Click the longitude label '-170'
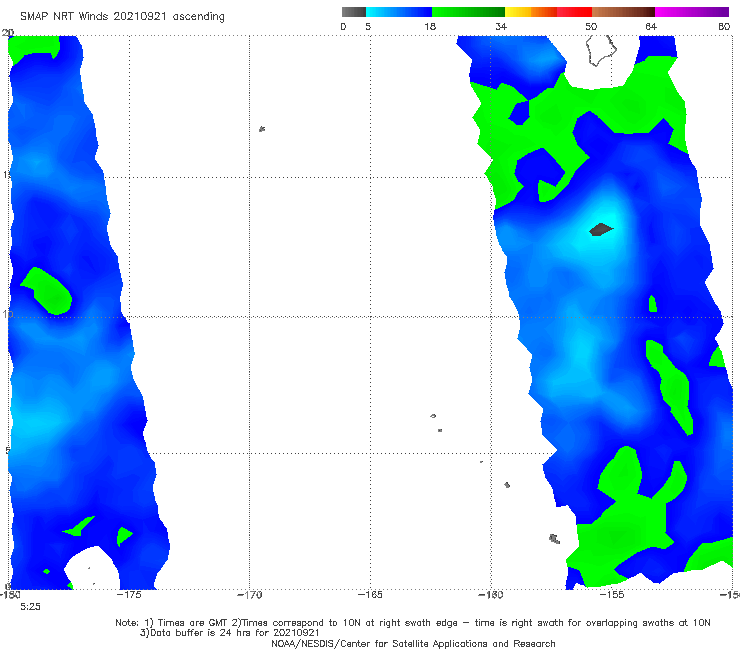This screenshot has width=740, height=650. [x=250, y=595]
